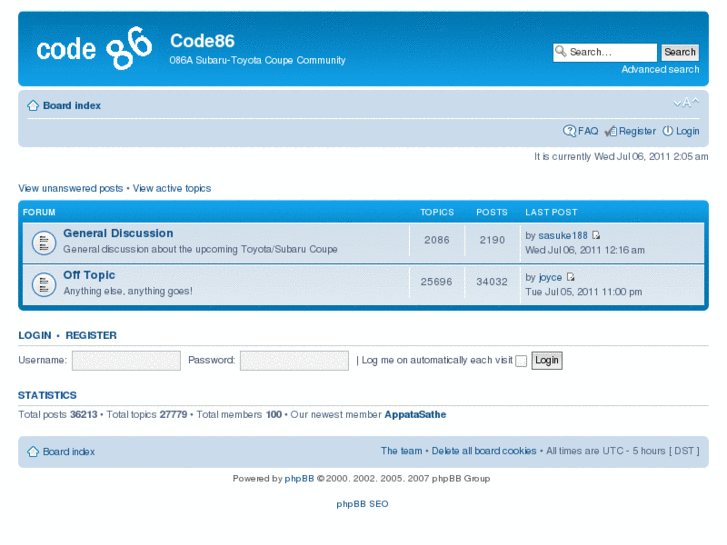Open Board index link in footer

tap(69, 452)
